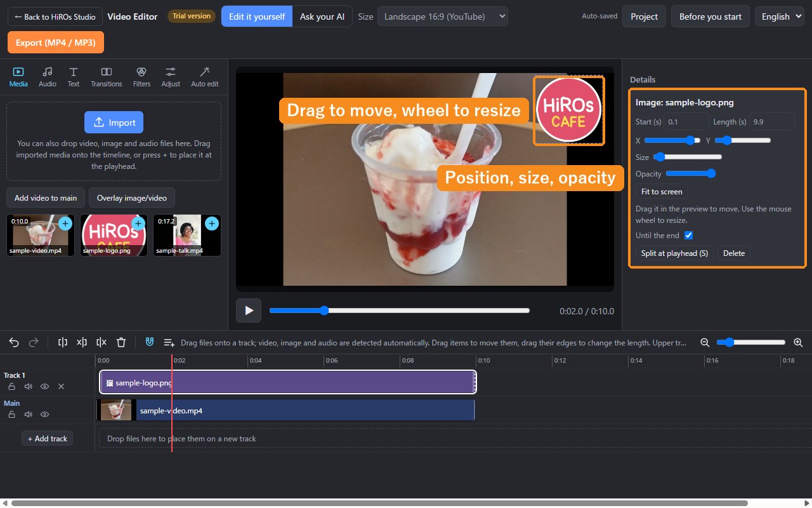Toggle Track 1 lock icon
812x508 pixels.
click(x=11, y=386)
